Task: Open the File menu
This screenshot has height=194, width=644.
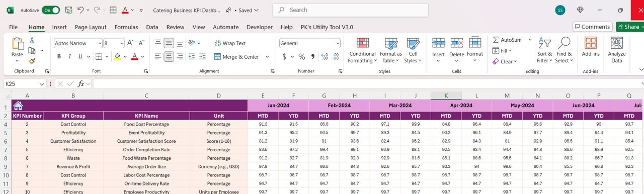Action: 13,27
